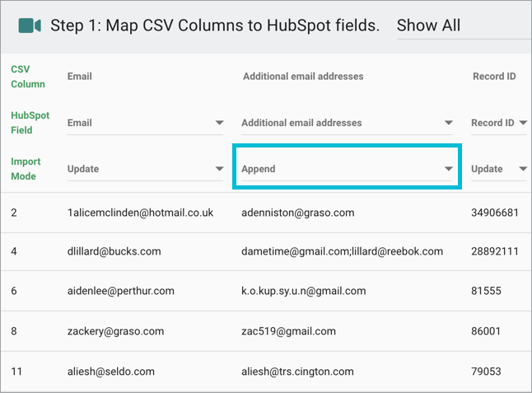Viewport: 532px width, 393px height.
Task: Open the Email HubSpot field dropdown
Action: 145,124
